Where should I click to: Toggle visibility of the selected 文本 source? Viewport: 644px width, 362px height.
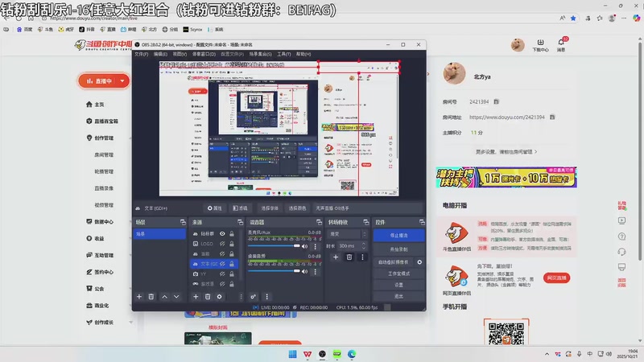(x=222, y=264)
